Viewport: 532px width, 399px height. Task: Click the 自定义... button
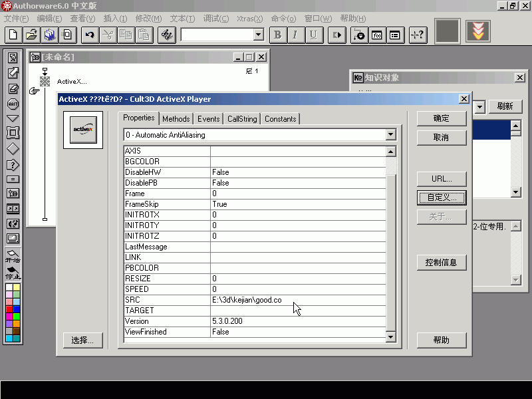442,198
